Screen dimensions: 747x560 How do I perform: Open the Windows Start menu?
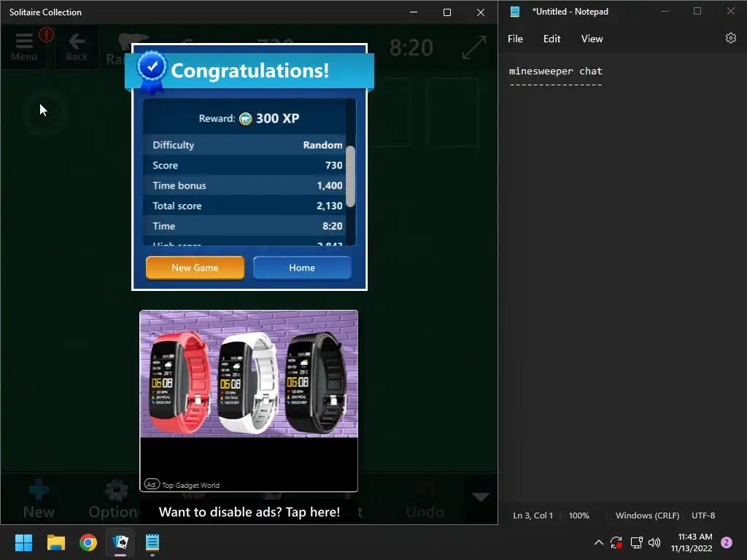[23, 542]
